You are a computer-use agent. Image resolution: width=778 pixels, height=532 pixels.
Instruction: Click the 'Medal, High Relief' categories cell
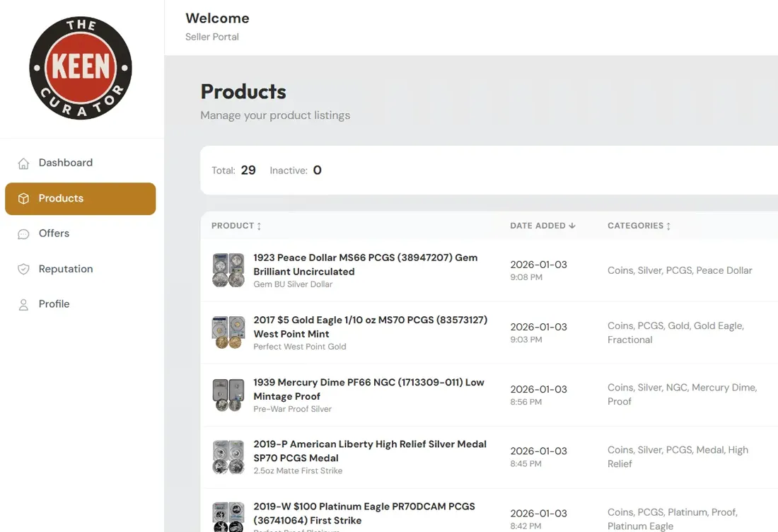(678, 457)
